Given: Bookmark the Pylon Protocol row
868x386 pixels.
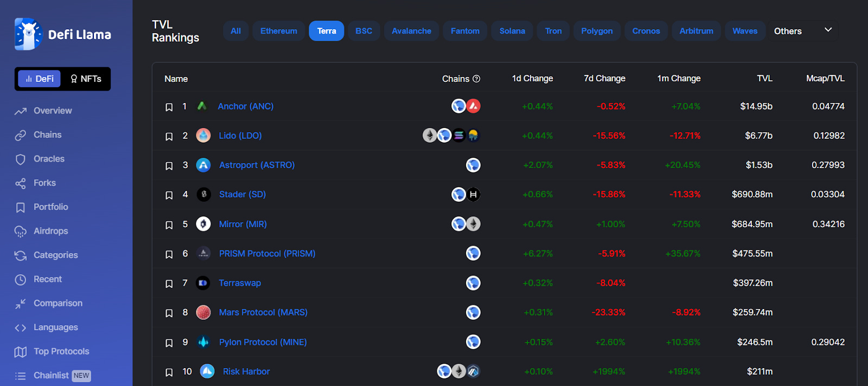Looking at the screenshot, I should point(169,343).
